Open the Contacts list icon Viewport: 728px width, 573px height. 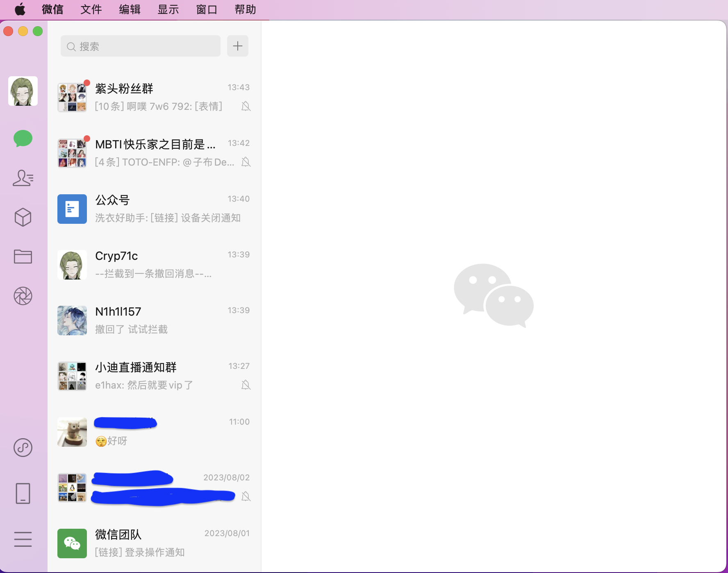23,178
